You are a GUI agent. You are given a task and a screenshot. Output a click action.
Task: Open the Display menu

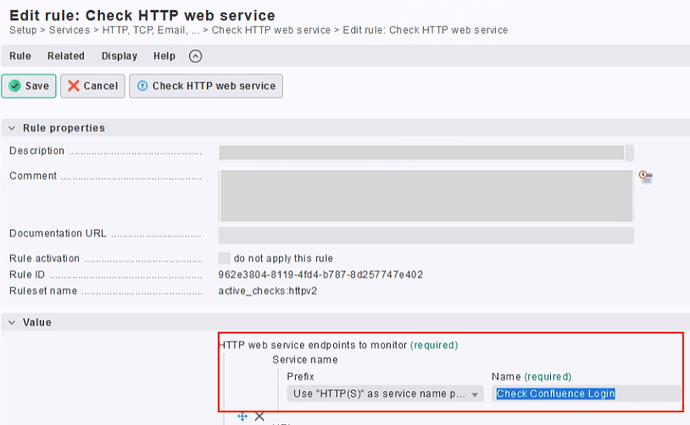pos(119,57)
